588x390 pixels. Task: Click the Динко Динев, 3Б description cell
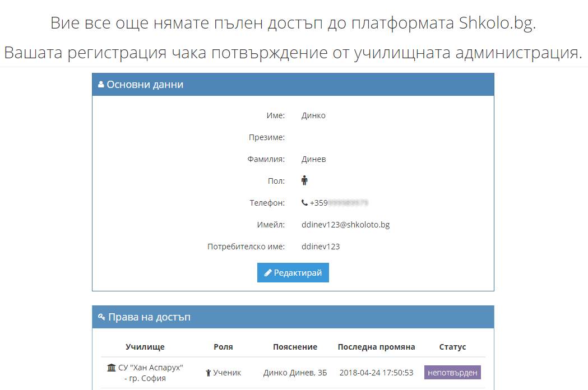click(295, 373)
